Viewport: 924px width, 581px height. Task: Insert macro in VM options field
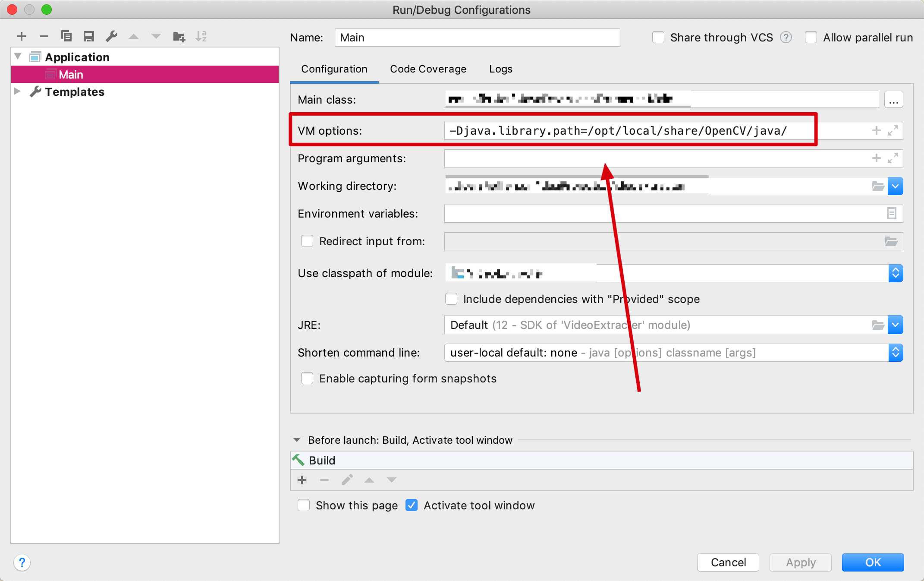point(877,130)
